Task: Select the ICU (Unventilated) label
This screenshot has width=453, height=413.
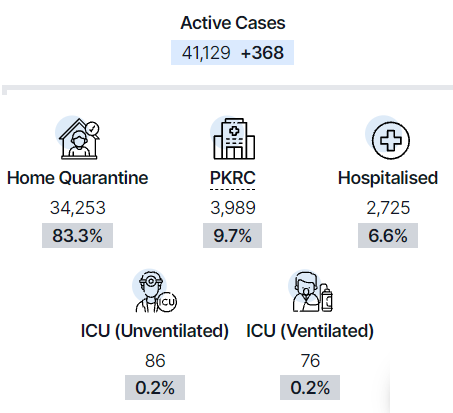Action: pyautogui.click(x=155, y=331)
